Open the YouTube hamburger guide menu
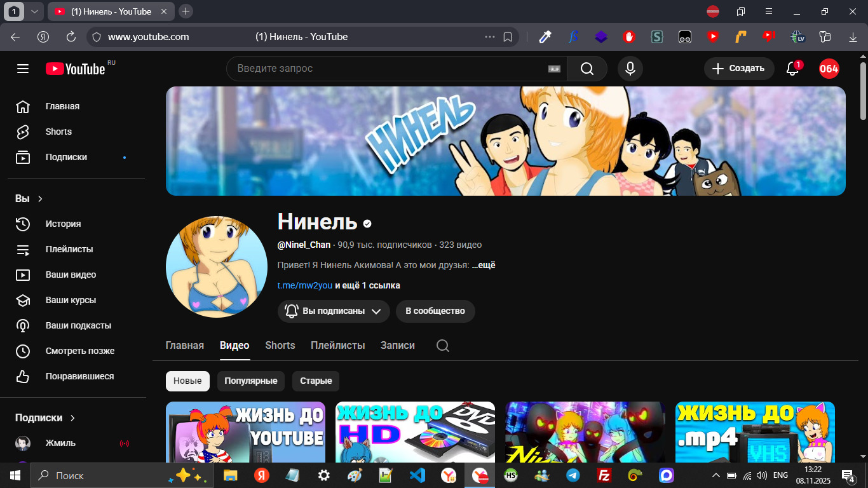 pyautogui.click(x=23, y=69)
